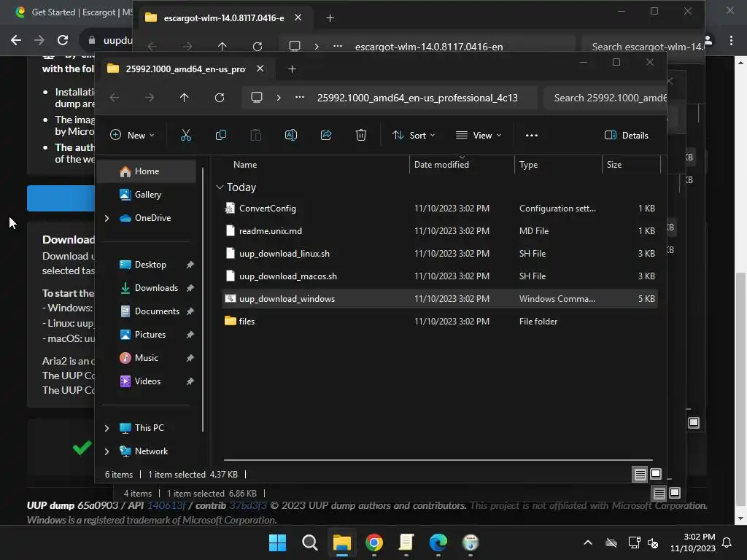Click the Paste clipboard icon
The image size is (747, 560).
coord(256,135)
